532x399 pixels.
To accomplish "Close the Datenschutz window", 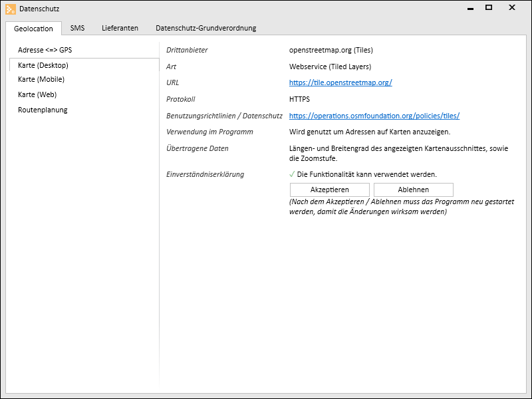I will 512,7.
